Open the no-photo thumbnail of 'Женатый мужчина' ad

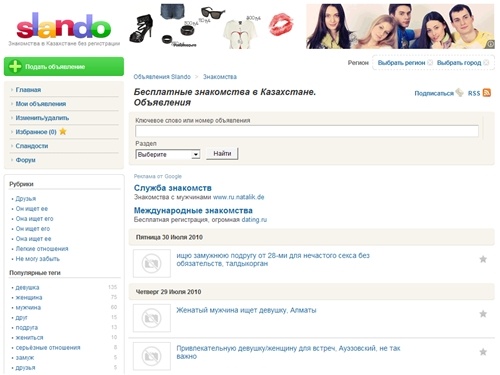point(152,318)
